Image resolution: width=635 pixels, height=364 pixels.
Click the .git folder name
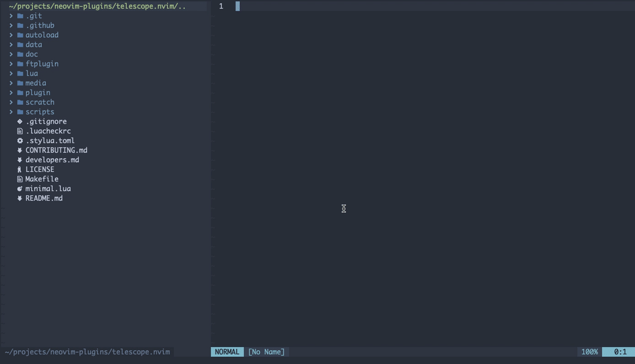(34, 16)
